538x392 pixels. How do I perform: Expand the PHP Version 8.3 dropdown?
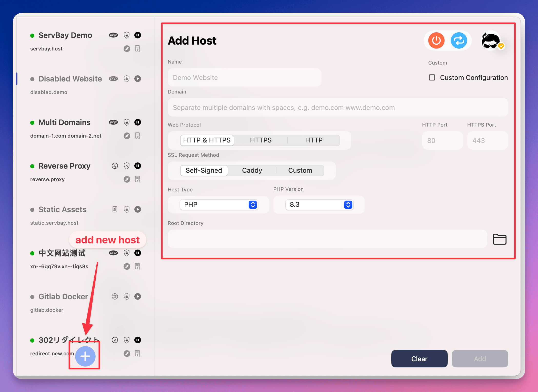point(347,204)
